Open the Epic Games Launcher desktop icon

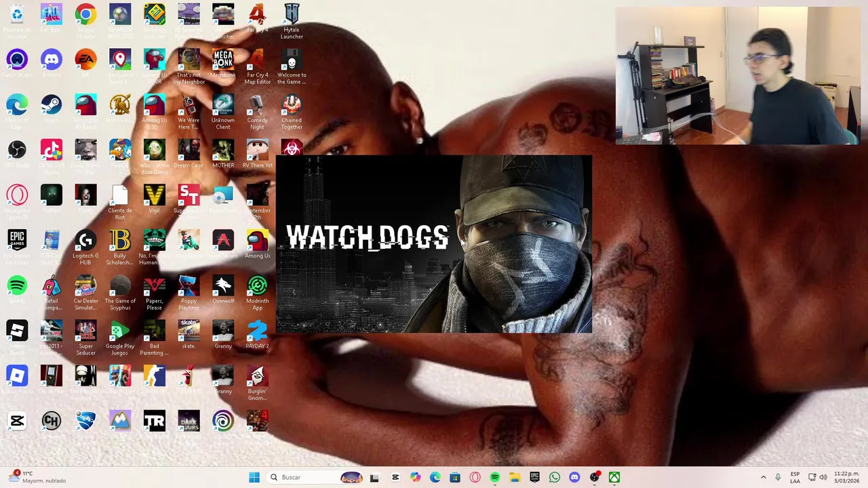pos(17,241)
